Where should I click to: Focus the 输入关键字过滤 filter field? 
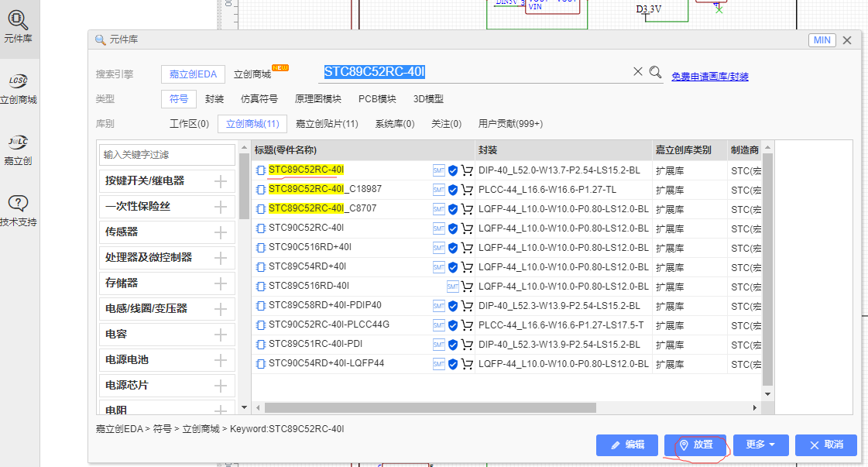coord(167,155)
